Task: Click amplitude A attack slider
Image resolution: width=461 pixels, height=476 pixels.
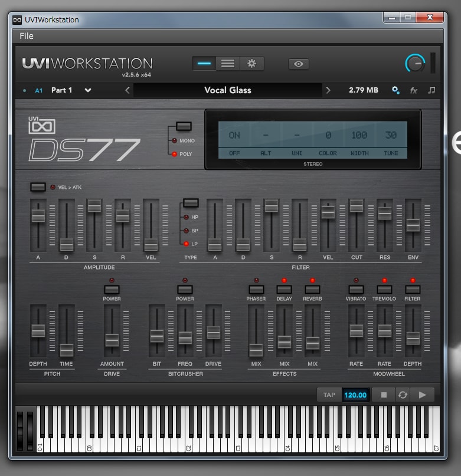Action: coord(38,215)
